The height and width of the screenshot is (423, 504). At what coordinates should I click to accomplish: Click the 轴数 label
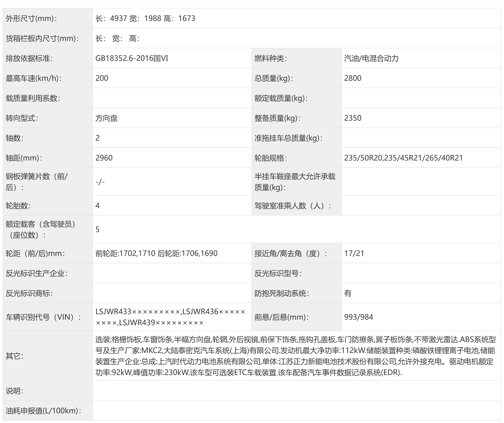14,138
